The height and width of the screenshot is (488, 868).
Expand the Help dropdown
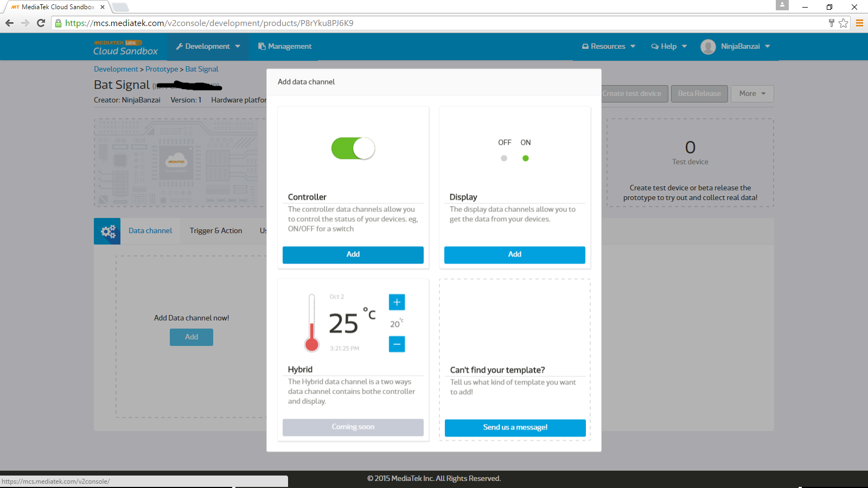(x=669, y=47)
